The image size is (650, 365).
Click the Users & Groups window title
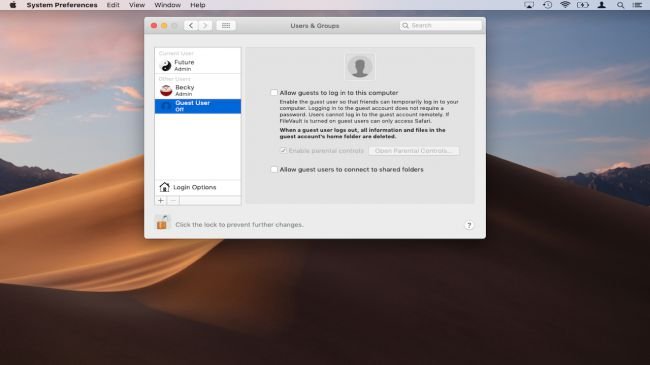315,26
